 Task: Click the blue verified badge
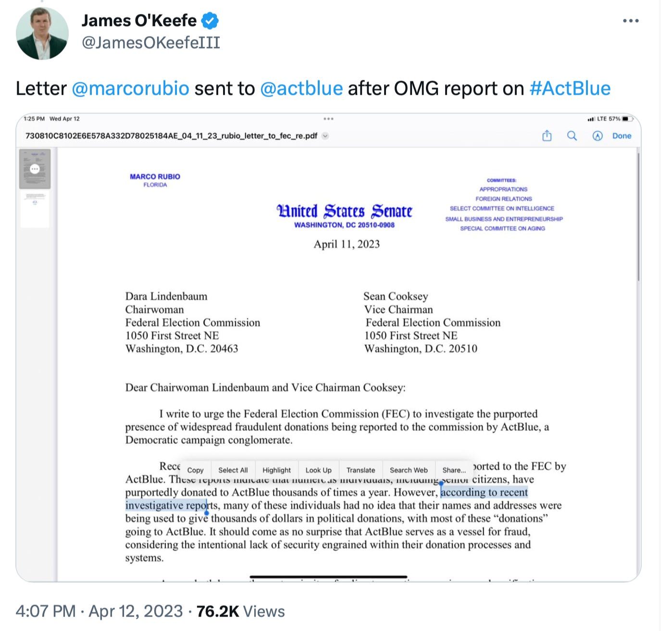tap(210, 21)
